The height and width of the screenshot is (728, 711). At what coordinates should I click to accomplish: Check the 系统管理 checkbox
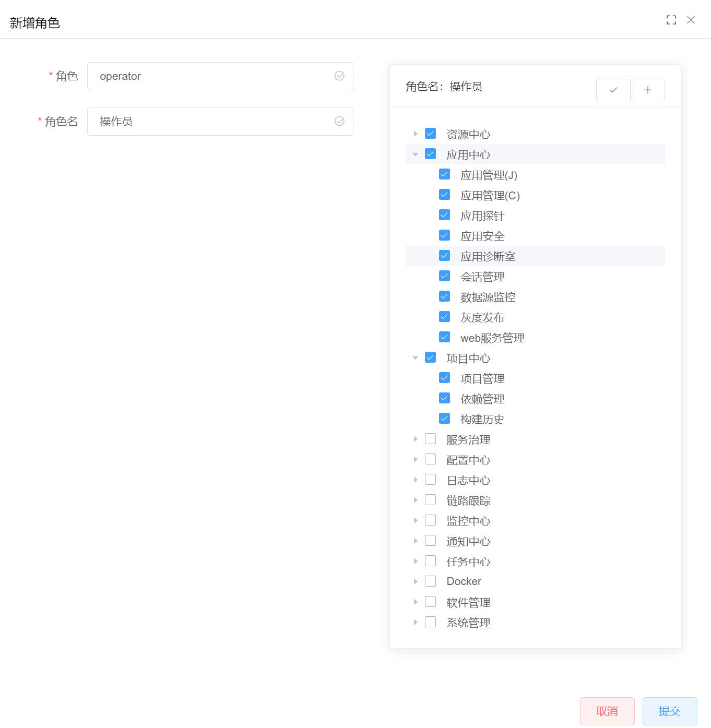click(x=430, y=622)
